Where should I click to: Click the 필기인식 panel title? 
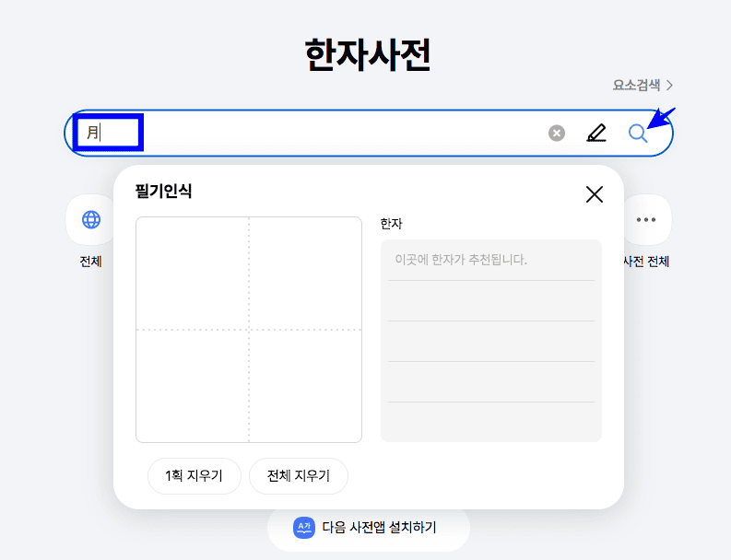coord(163,191)
